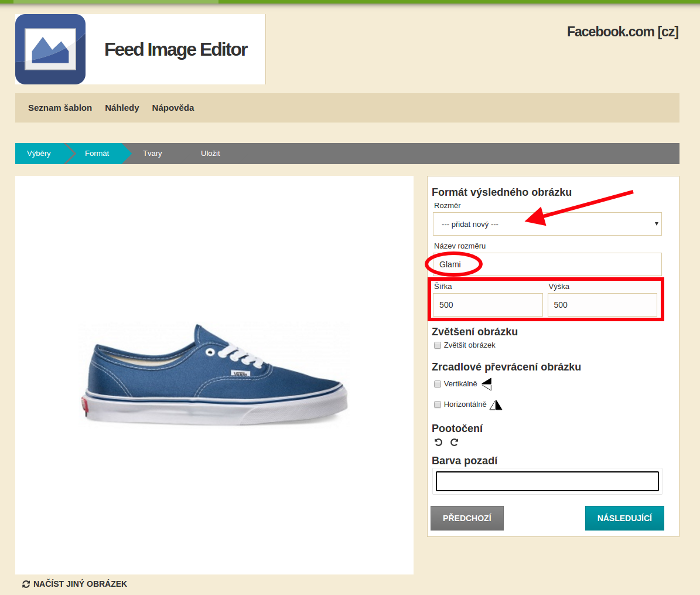Go to the Výběry step tab
Viewport: 700px width, 595px height.
[39, 154]
